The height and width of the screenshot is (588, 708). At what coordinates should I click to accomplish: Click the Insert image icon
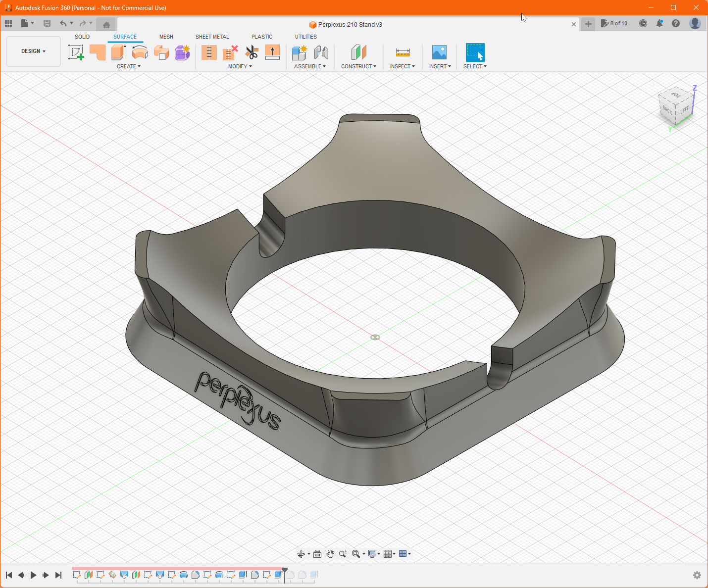(x=439, y=52)
